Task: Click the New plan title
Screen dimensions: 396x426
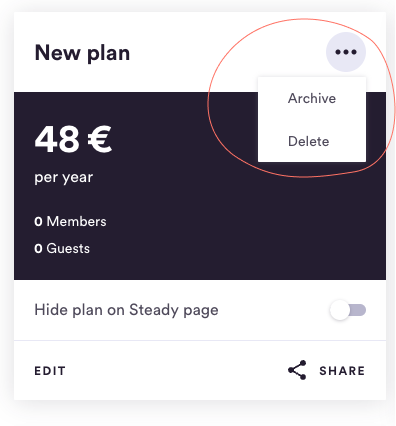Action: point(82,53)
